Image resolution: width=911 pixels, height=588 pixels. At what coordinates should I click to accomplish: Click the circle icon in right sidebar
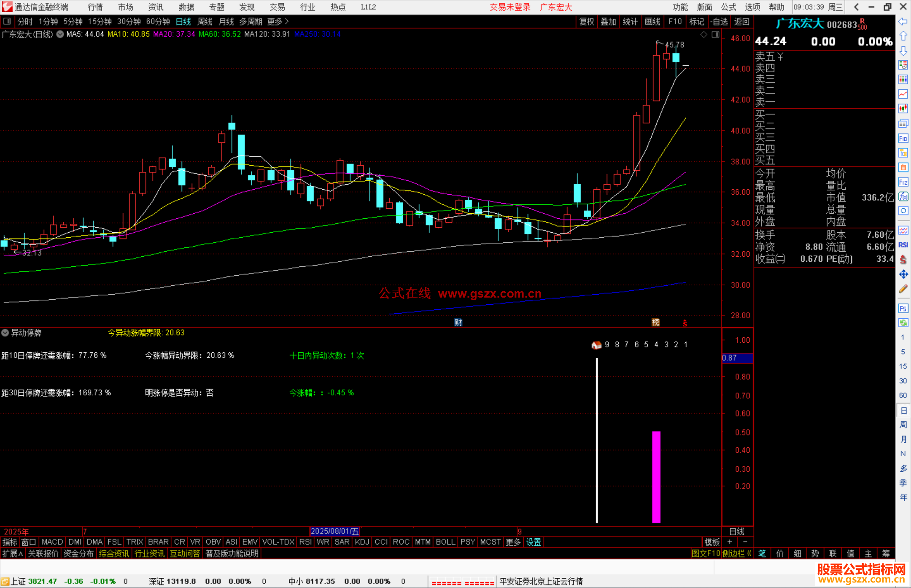[903, 211]
